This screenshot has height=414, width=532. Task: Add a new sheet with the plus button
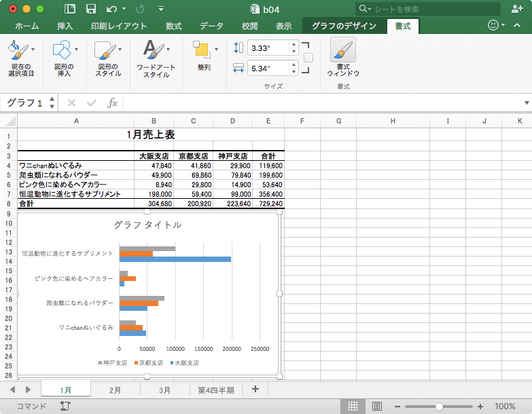click(x=255, y=390)
